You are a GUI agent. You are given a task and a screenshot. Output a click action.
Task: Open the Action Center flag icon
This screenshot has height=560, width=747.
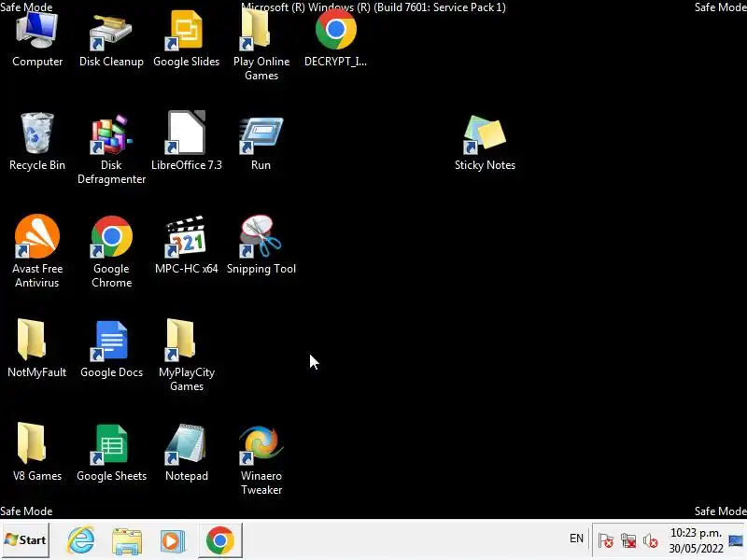605,541
